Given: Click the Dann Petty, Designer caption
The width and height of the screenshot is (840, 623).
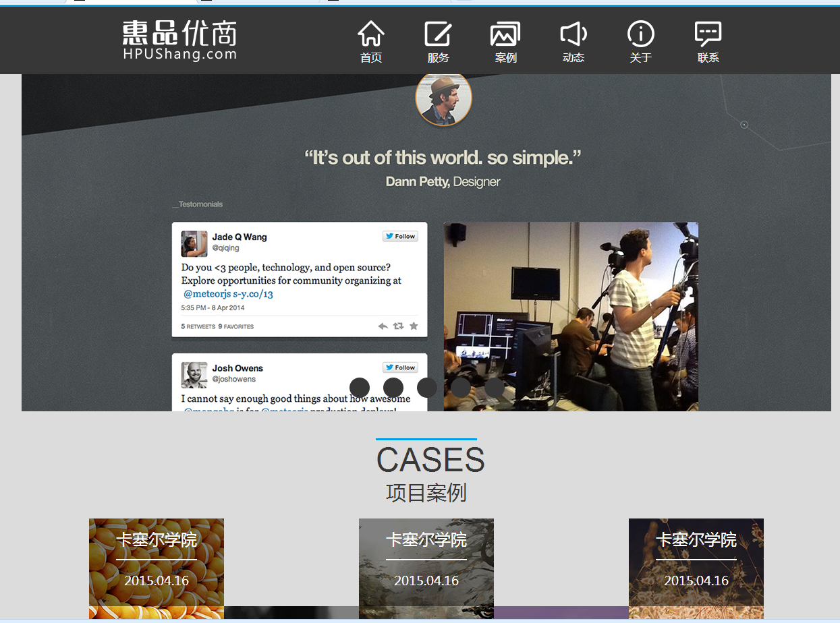Looking at the screenshot, I should [443, 181].
